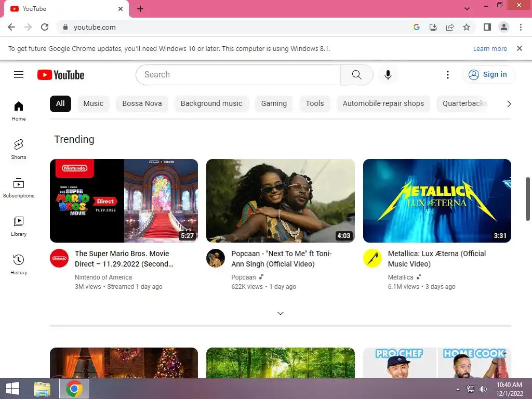Click Nintendo of America channel avatar

(x=59, y=258)
